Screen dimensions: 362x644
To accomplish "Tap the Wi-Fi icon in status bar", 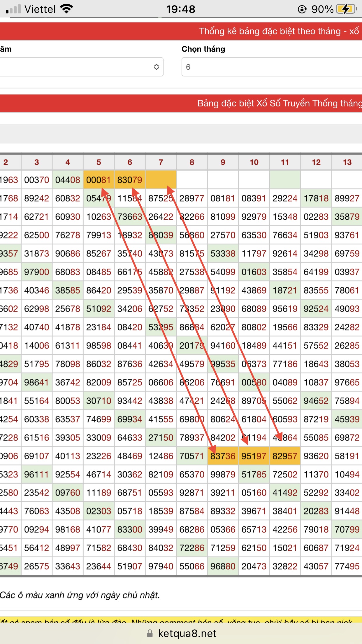I will pyautogui.click(x=66, y=9).
